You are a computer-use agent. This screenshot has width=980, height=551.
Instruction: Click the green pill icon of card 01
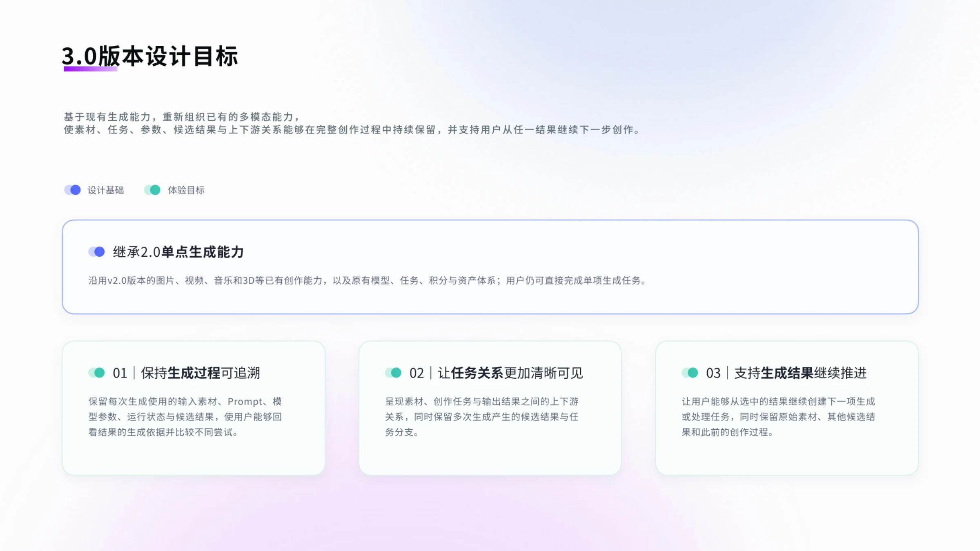click(96, 373)
